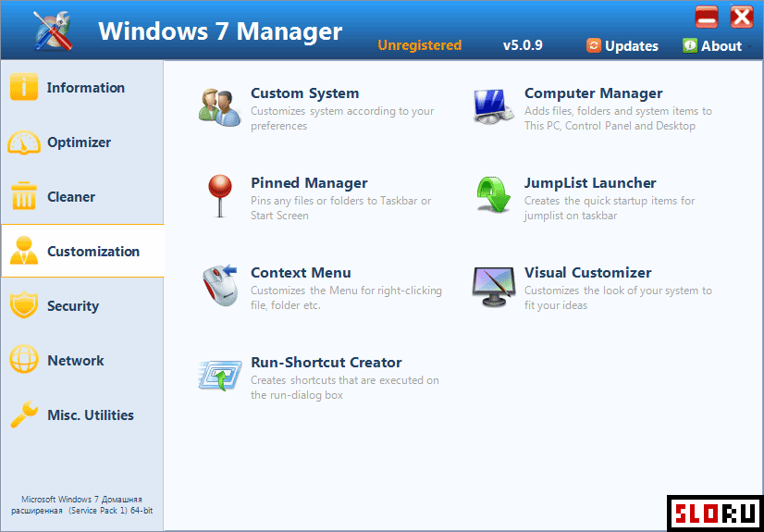
Task: Click the Custom System users icon
Action: click(x=219, y=105)
